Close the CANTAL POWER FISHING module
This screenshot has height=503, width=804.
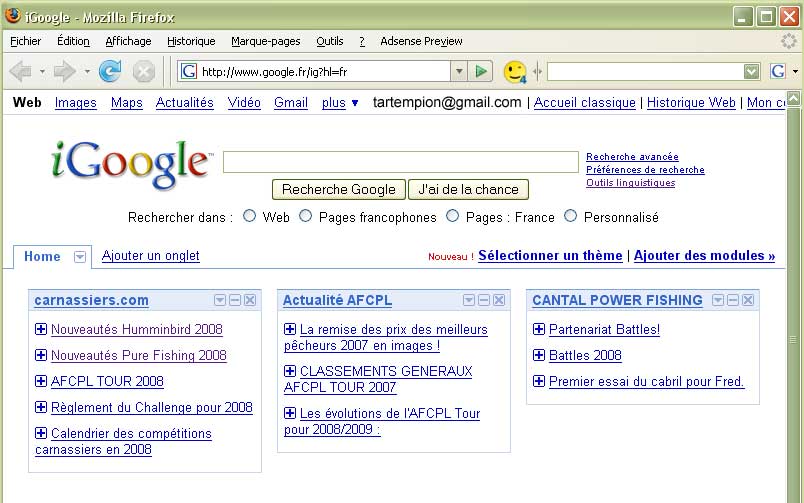click(748, 300)
